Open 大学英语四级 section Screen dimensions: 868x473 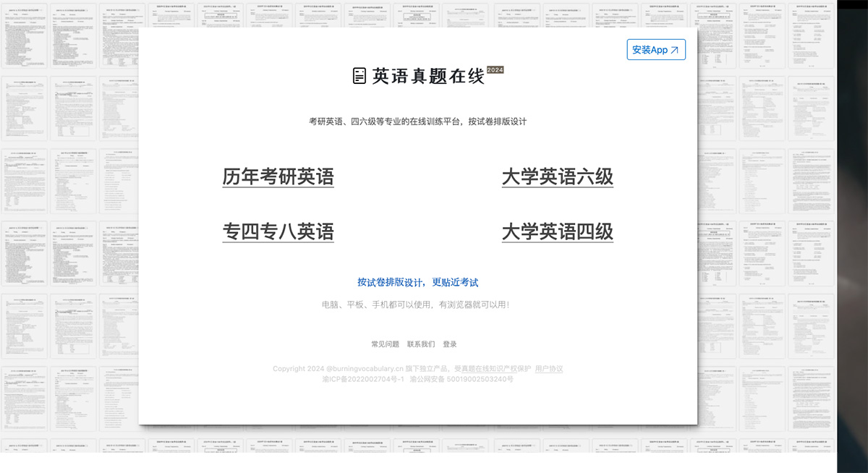coord(557,231)
